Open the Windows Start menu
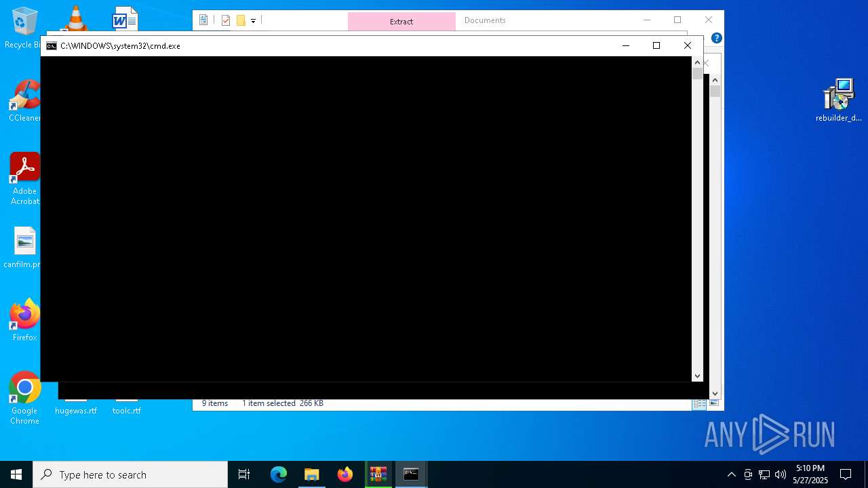Screen dimensions: 868x488 (x=16, y=474)
